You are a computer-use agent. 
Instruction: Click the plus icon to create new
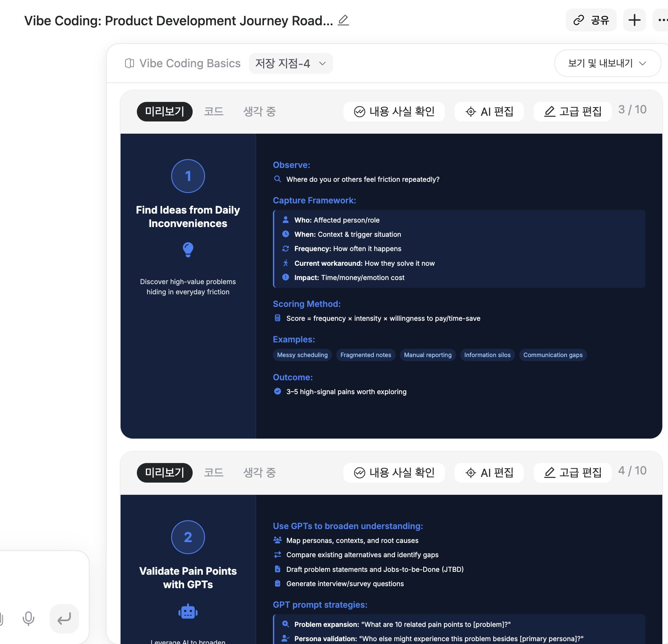pos(634,20)
